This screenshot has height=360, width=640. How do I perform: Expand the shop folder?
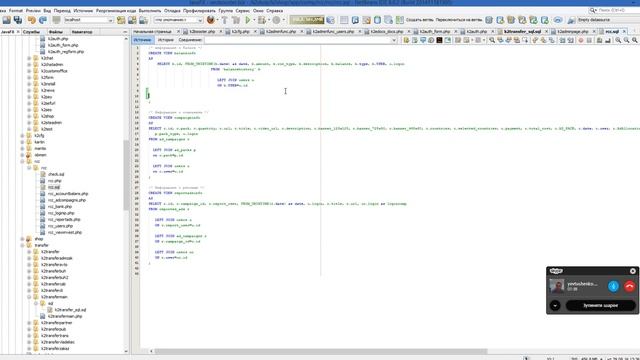pyautogui.click(x=22, y=239)
